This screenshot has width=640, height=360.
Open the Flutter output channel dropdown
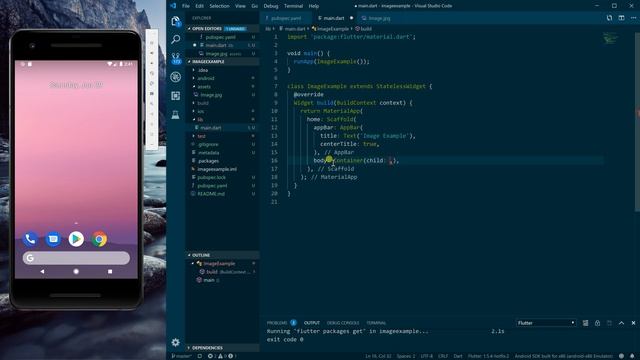tap(546, 323)
